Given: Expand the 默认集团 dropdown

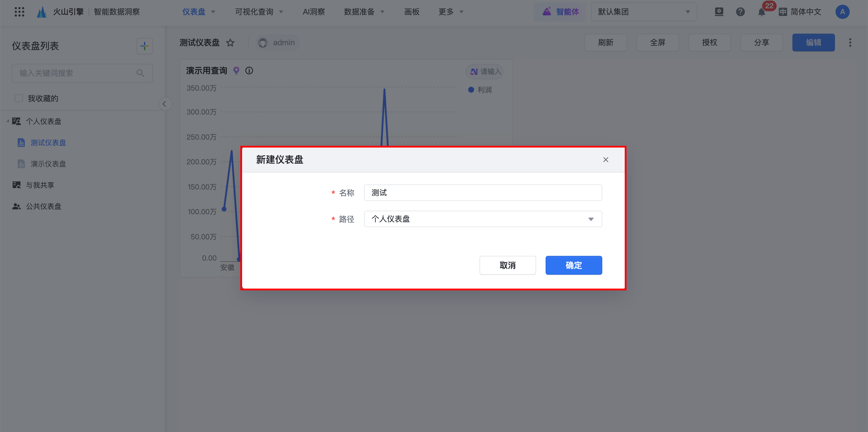Looking at the screenshot, I should pyautogui.click(x=644, y=12).
